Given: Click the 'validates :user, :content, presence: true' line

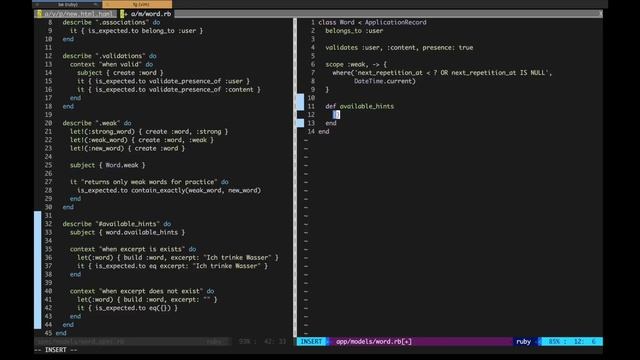Looking at the screenshot, I should [399, 48].
